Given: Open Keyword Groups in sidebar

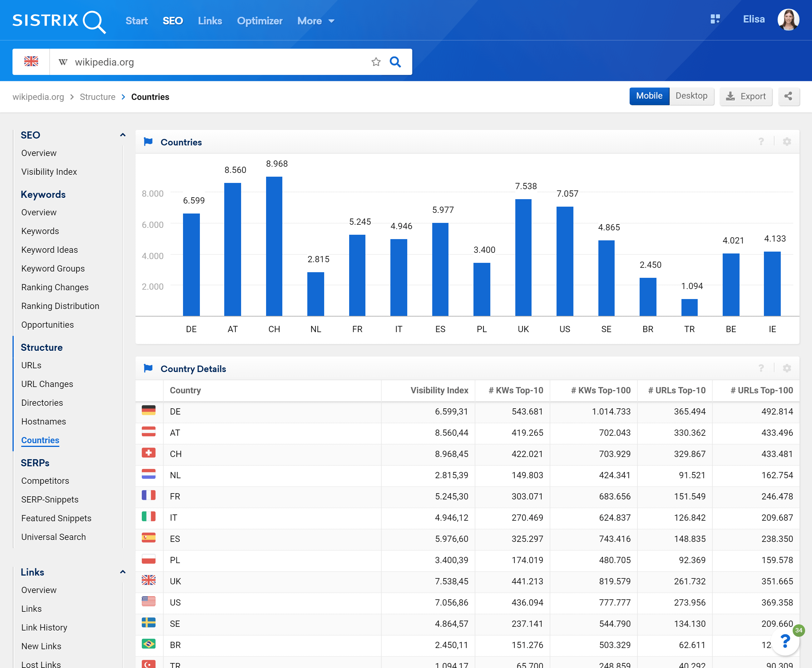Looking at the screenshot, I should [53, 268].
